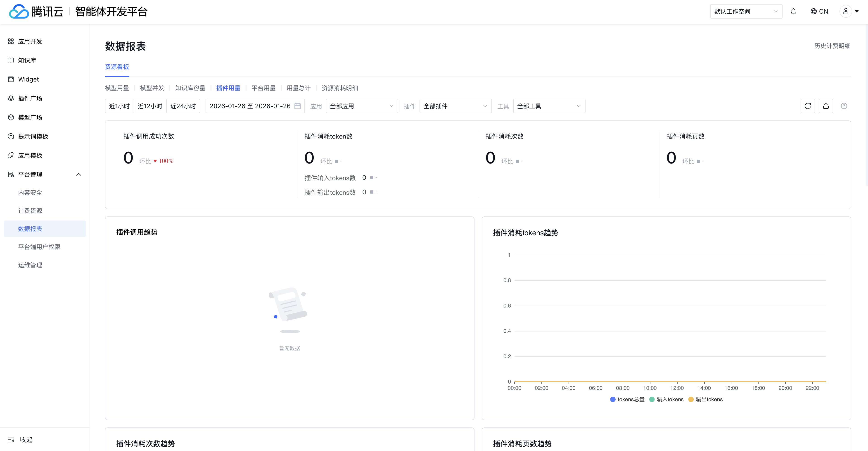Expand the 全部插件 dropdown

pos(455,106)
